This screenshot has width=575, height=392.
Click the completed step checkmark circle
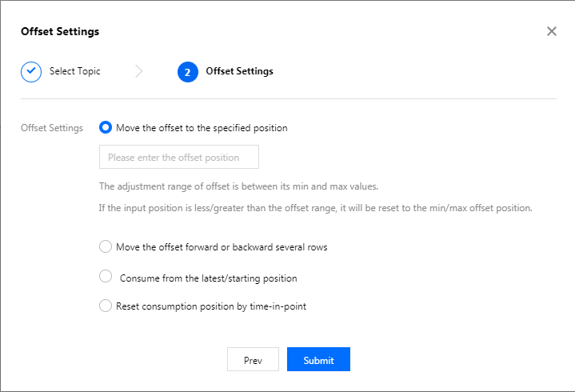click(x=31, y=72)
